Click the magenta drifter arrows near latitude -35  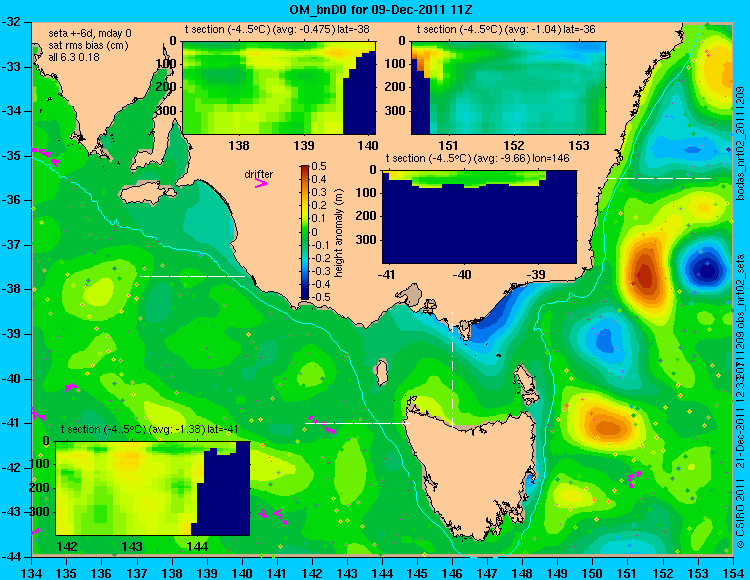point(46,156)
